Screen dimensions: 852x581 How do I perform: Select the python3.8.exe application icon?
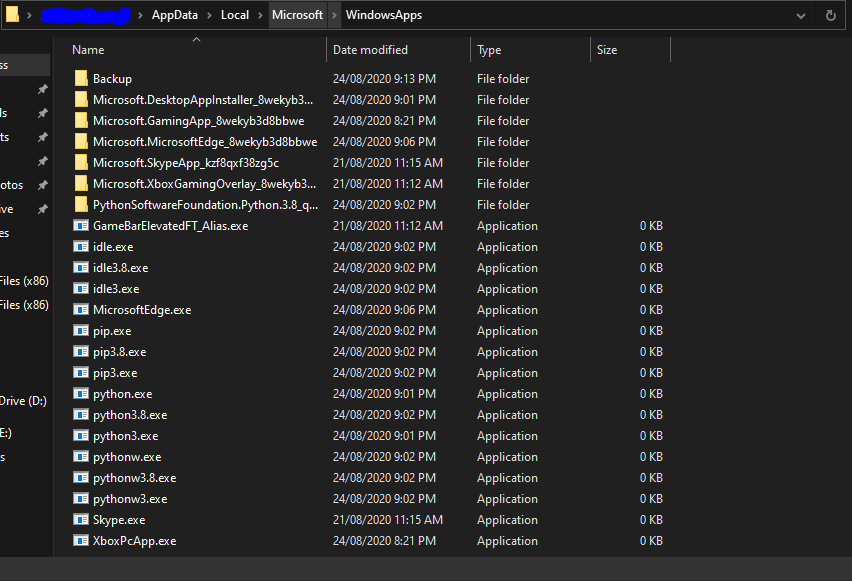81,415
